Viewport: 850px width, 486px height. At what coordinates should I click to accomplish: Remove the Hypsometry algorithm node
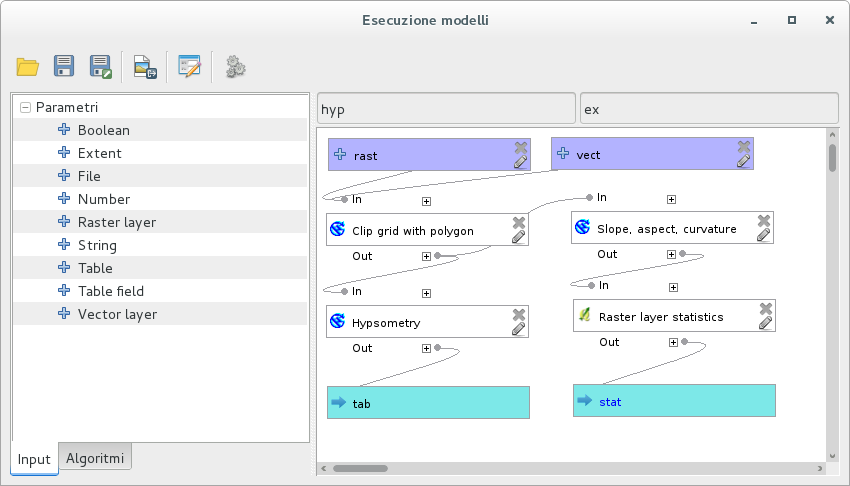point(518,315)
